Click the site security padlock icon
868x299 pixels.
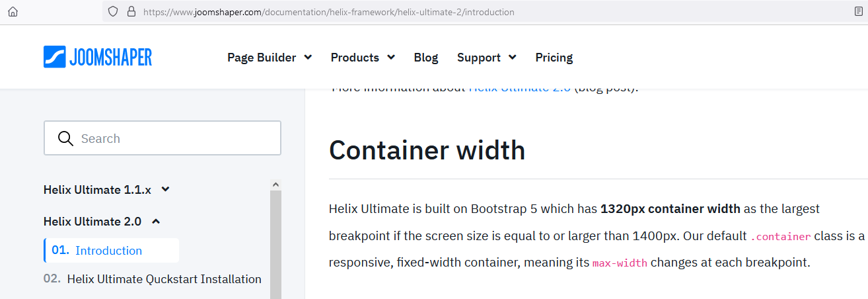pos(130,11)
